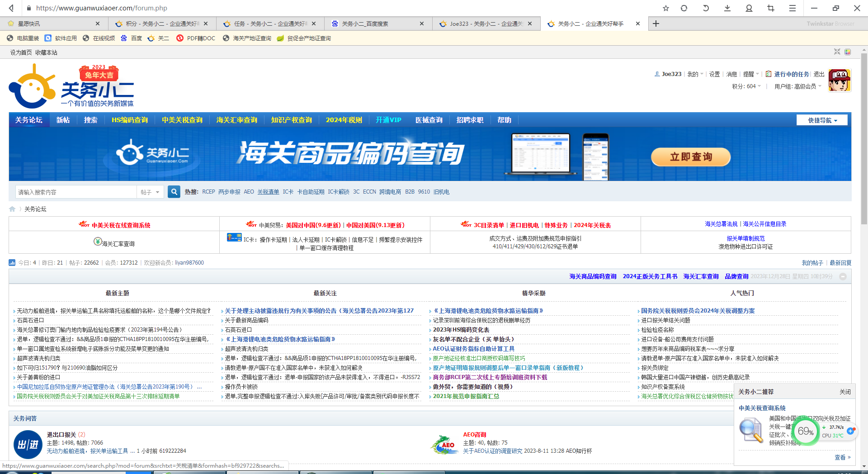Open the 2023年HS编码变化表 post
The width and height of the screenshot is (868, 474).
[x=461, y=330]
